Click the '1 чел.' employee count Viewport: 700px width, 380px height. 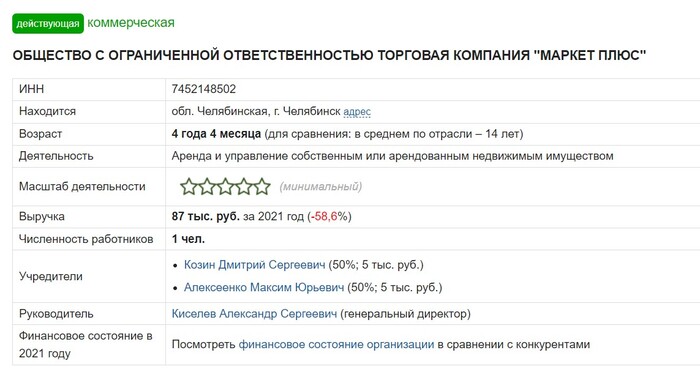[188, 239]
